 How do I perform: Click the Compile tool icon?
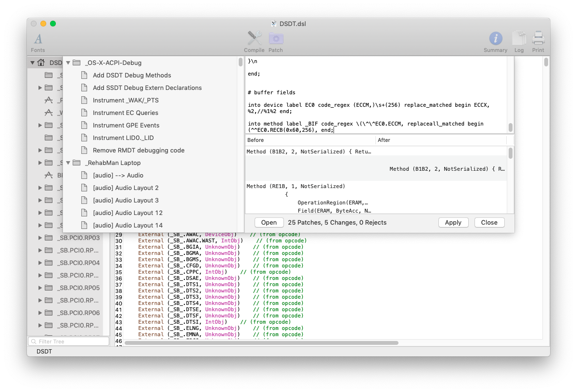coord(254,38)
